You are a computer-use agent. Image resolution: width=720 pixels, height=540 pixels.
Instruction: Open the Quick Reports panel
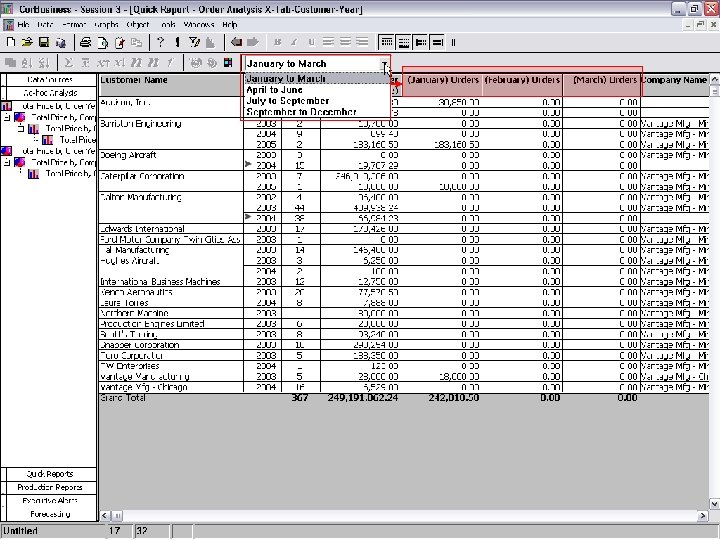pyautogui.click(x=50, y=474)
